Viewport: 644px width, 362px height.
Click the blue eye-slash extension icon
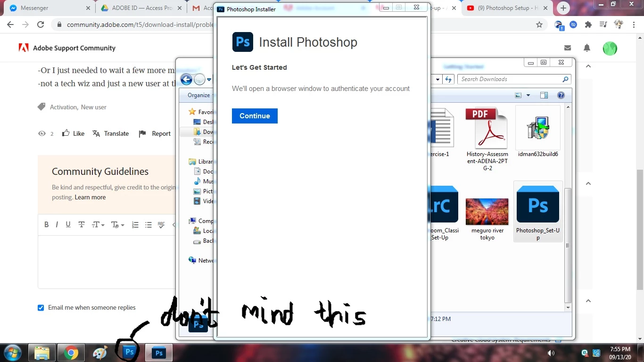573,25
